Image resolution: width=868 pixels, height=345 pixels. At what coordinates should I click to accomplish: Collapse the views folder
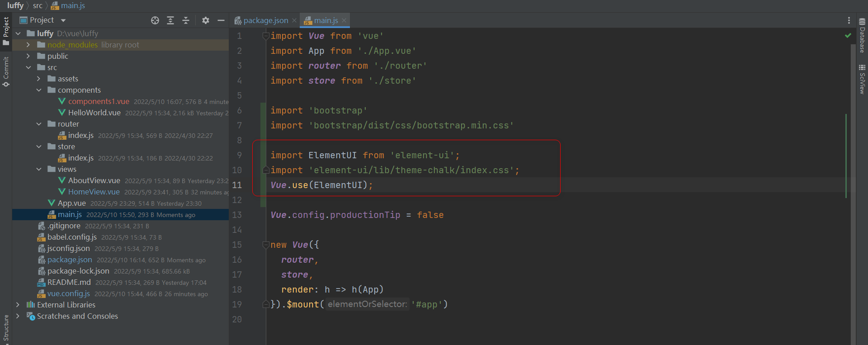click(x=38, y=169)
